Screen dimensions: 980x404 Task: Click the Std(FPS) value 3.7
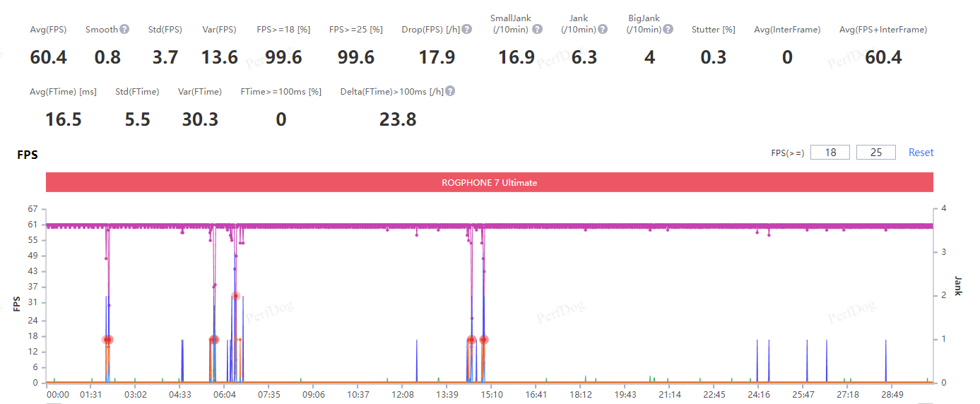point(165,58)
